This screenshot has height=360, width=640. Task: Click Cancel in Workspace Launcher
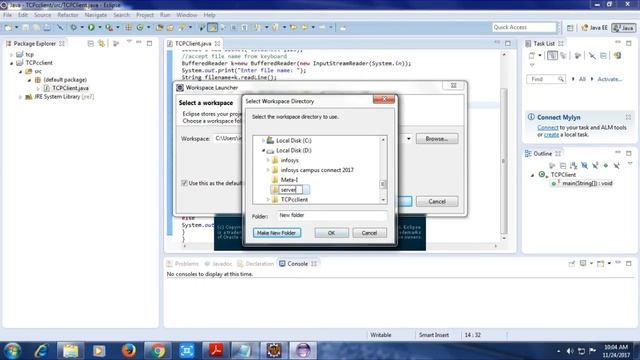(437, 202)
